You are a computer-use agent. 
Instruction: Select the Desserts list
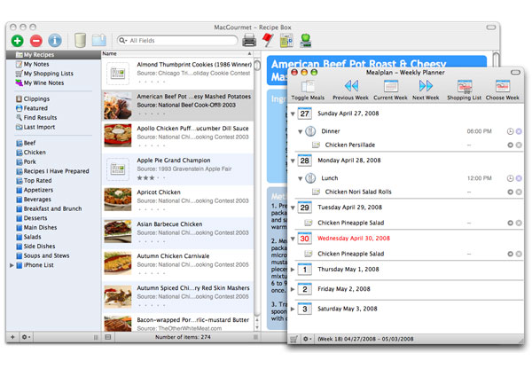click(35, 218)
